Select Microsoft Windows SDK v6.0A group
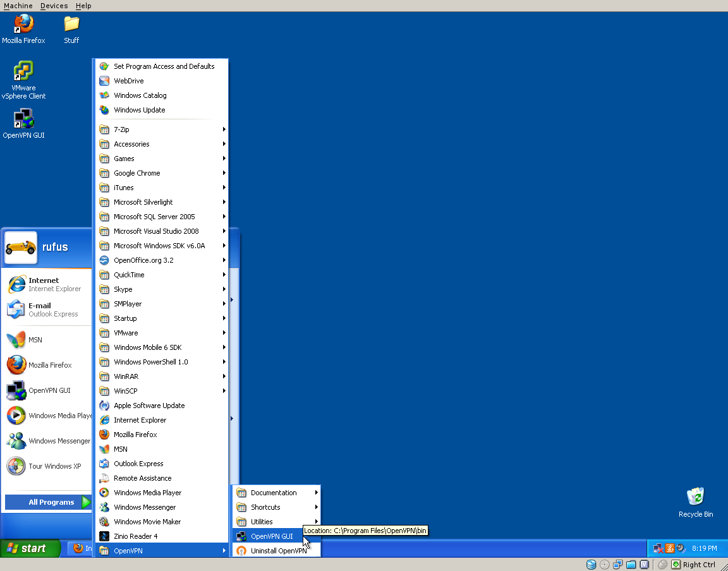This screenshot has width=728, height=571. point(162,246)
